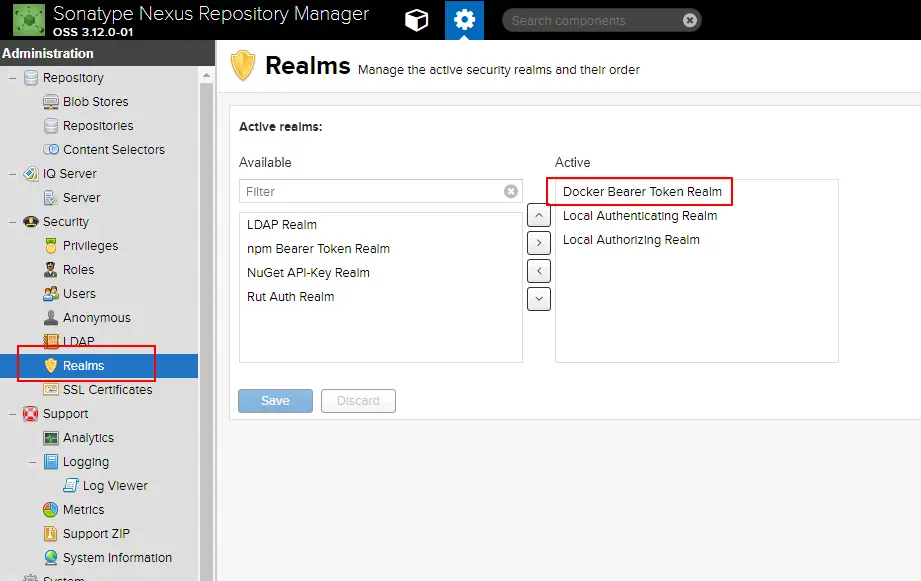The width and height of the screenshot is (921, 581).
Task: Collapse the Support tree node
Action: (12, 414)
